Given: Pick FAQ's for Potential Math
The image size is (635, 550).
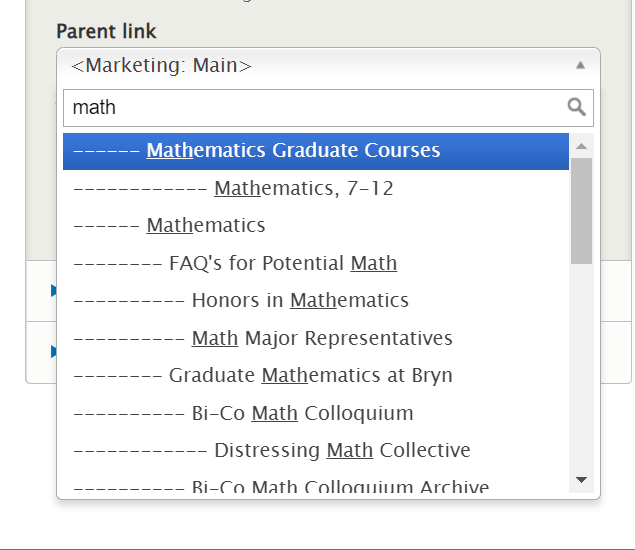Looking at the screenshot, I should point(282,263).
